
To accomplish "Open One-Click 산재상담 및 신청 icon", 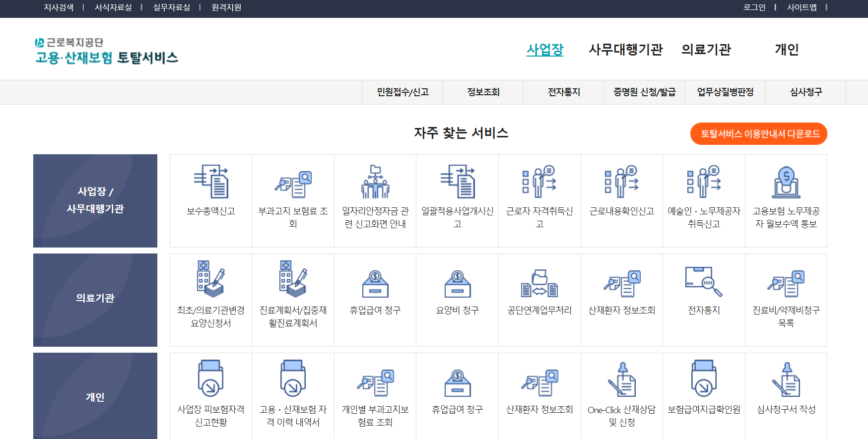I will click(622, 379).
